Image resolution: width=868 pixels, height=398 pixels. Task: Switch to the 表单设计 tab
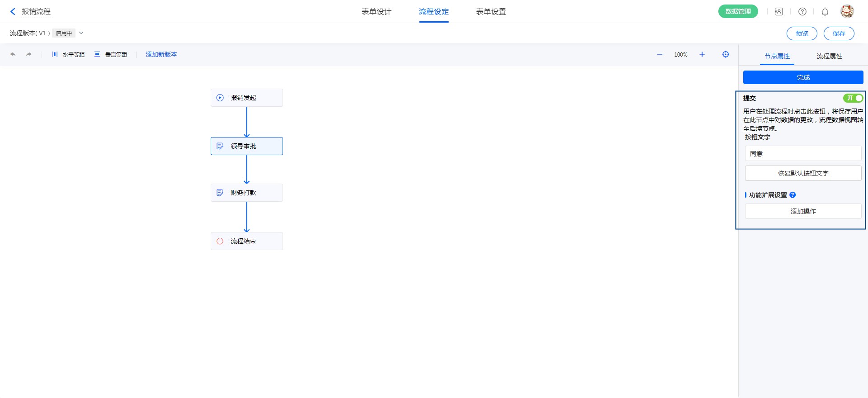point(376,12)
